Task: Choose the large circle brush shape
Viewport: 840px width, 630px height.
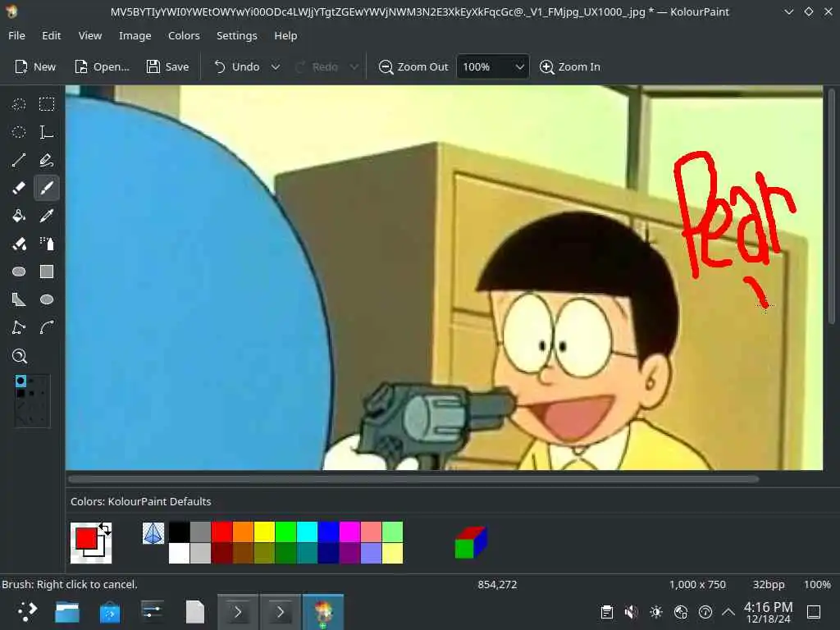Action: pos(21,381)
